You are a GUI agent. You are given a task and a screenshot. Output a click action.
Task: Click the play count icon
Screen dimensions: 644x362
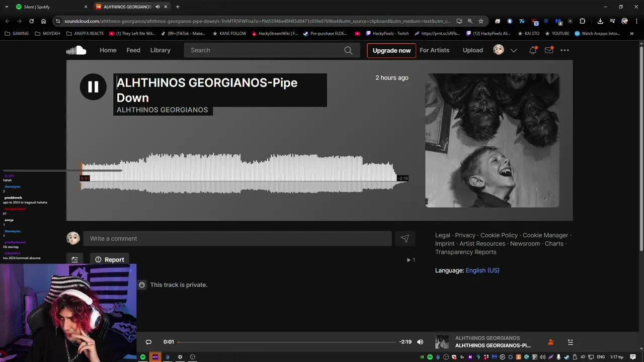[409, 260]
